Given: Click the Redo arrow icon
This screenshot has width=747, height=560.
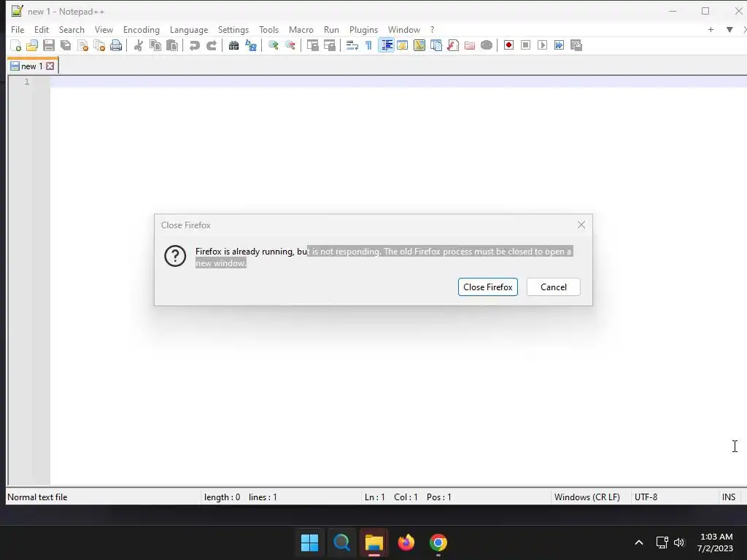Looking at the screenshot, I should (x=211, y=45).
